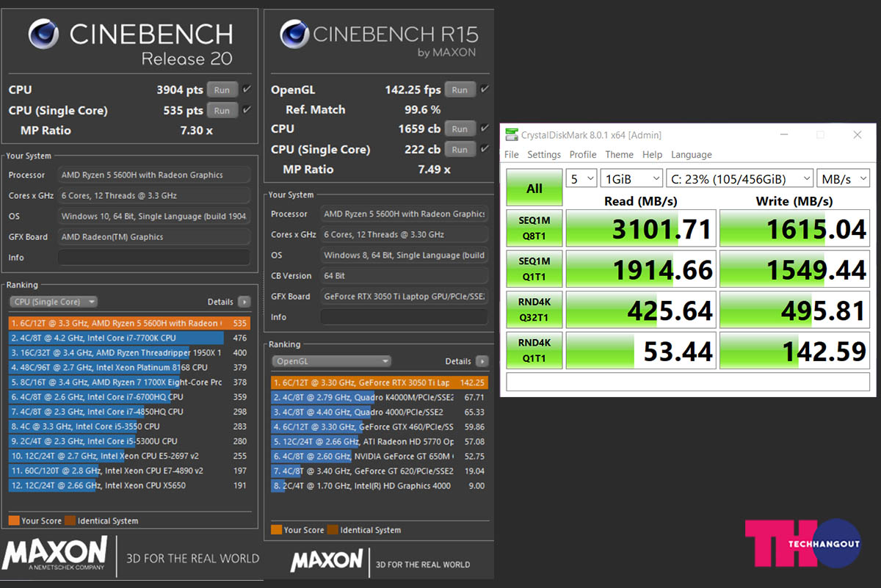Open the Language menu in CrystalDiskMark
Viewport: 881px width, 588px height.
tap(691, 155)
